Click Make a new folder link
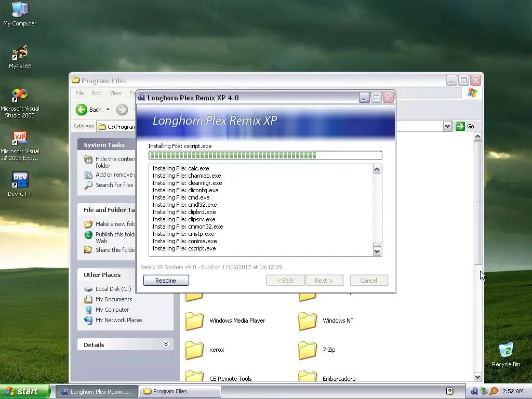532x399 pixels. click(115, 224)
